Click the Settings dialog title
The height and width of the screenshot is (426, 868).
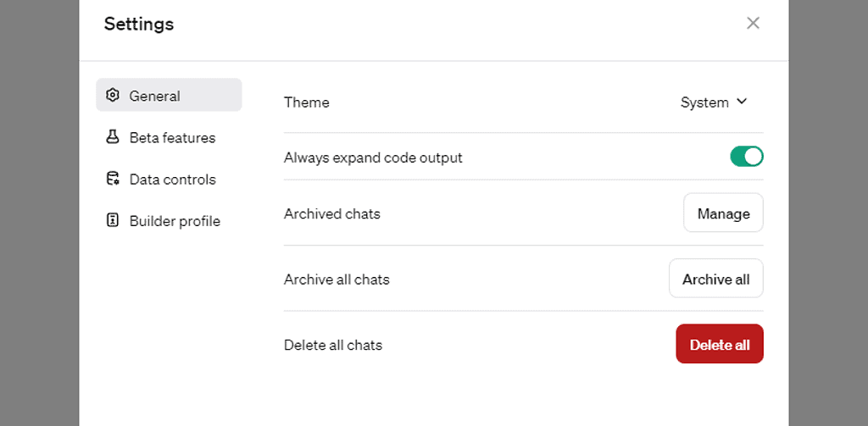pos(139,24)
